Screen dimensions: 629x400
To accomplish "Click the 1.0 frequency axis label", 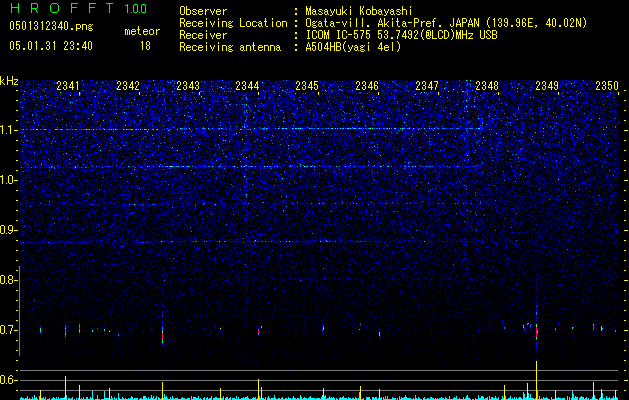I will pos(9,180).
